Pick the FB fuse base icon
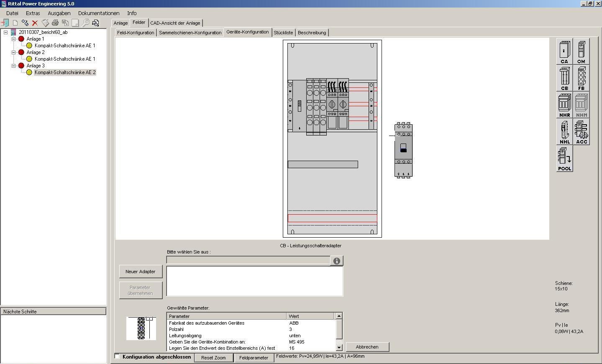This screenshot has height=364, width=602. tap(581, 79)
